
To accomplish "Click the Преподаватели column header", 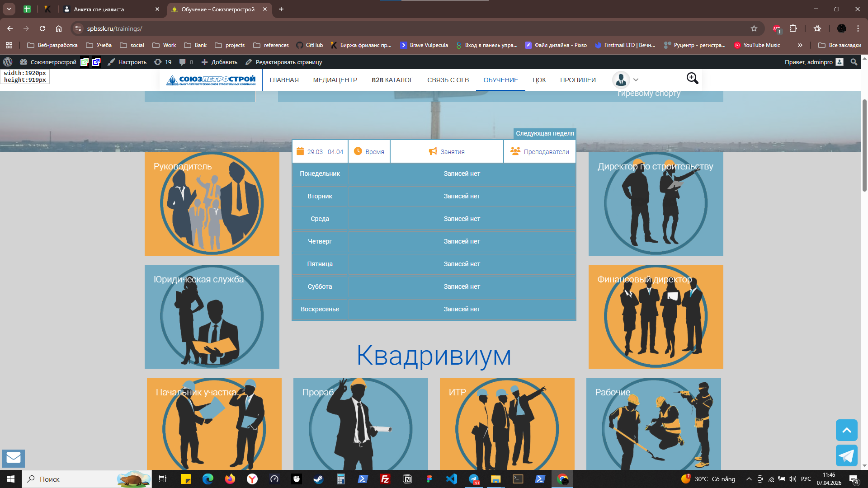I will (540, 151).
